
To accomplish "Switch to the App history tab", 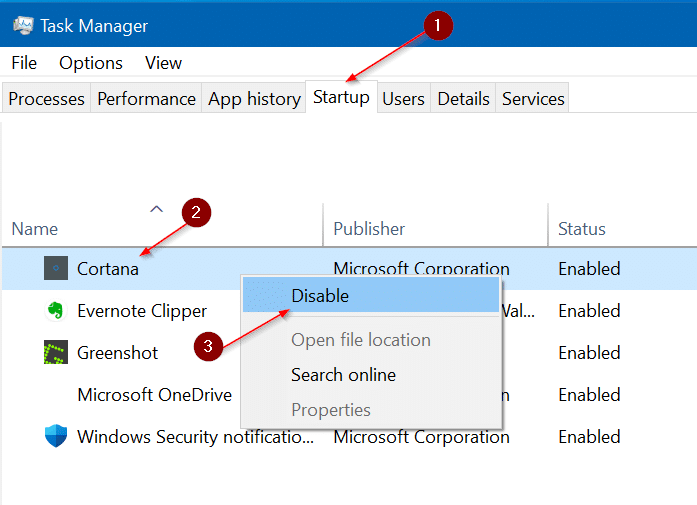I will point(254,98).
